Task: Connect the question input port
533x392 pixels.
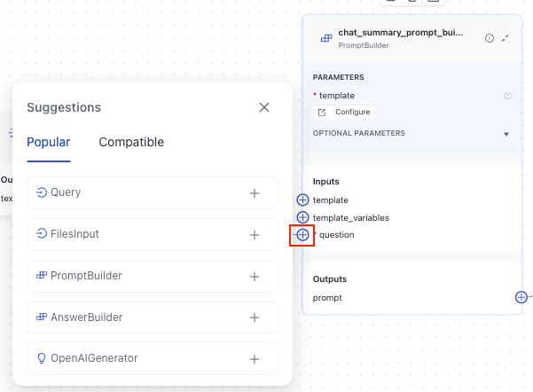Action: pos(302,235)
